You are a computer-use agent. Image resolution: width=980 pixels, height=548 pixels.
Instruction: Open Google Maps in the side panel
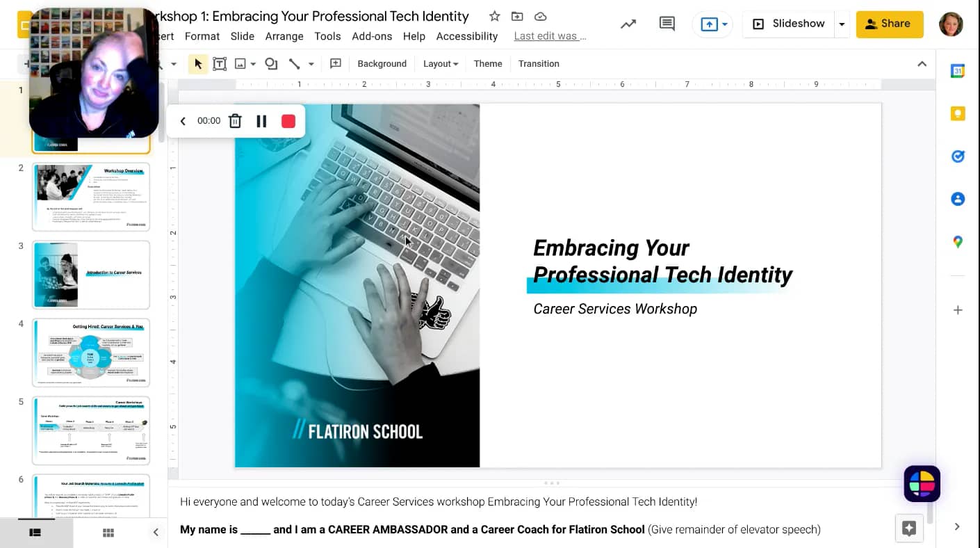click(x=958, y=242)
